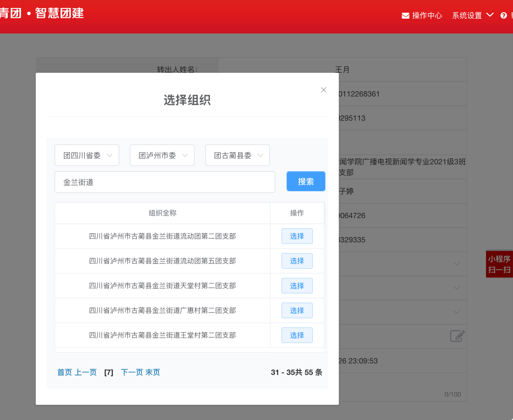The height and width of the screenshot is (420, 513).
Task: Open the 小程序扫一扫 side tab
Action: [499, 264]
